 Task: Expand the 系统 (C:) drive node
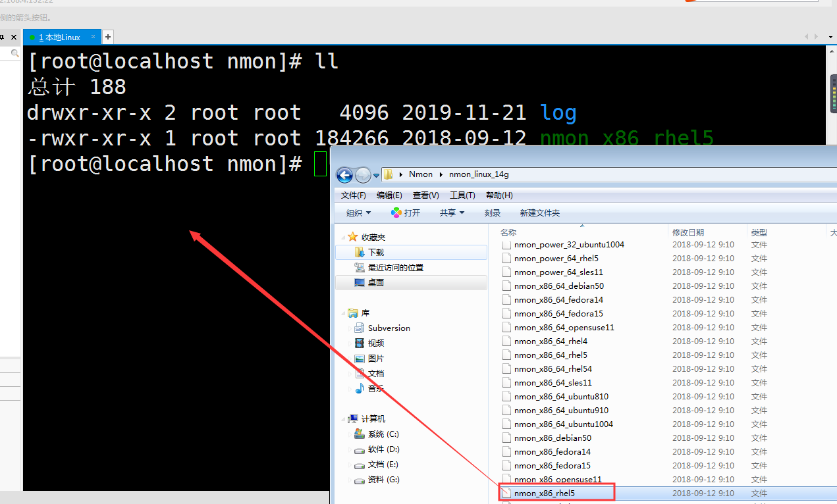(x=348, y=434)
